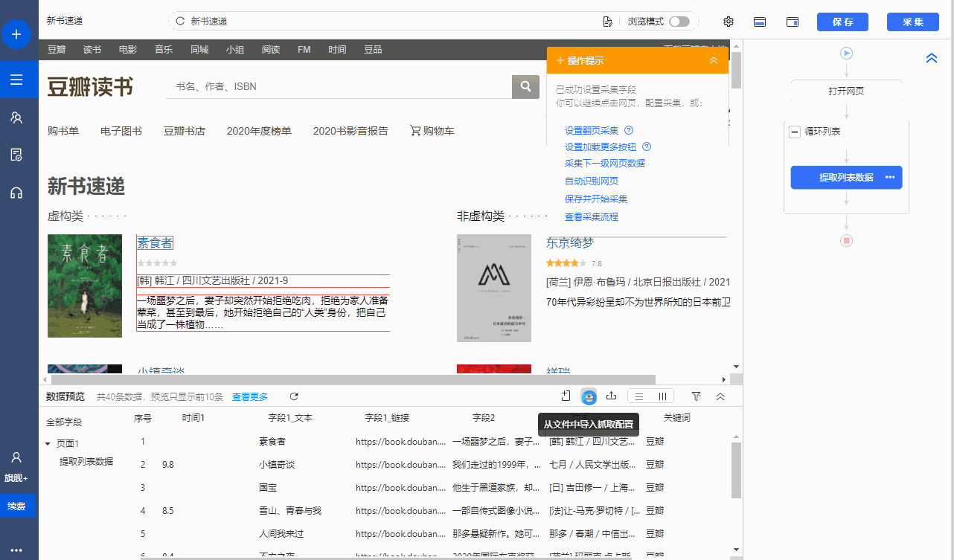The height and width of the screenshot is (560, 954).
Task: Toggle the 浏览模式 switch
Action: [679, 22]
